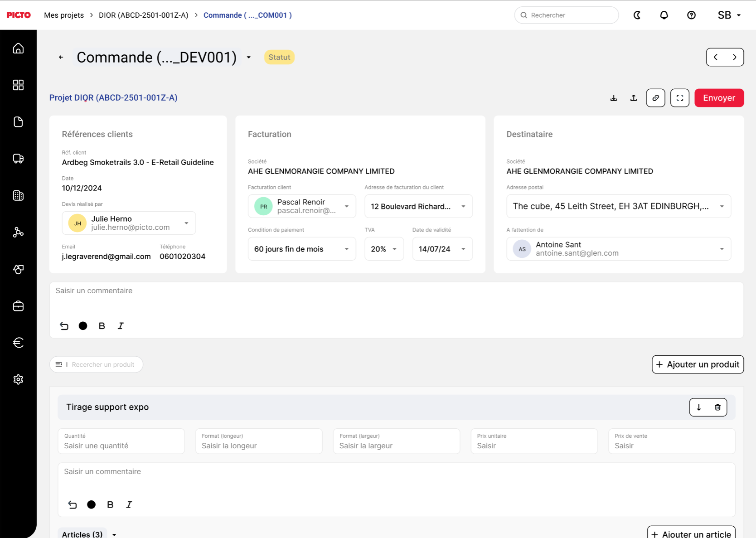Open the notifications bell
This screenshot has width=756, height=538.
664,15
